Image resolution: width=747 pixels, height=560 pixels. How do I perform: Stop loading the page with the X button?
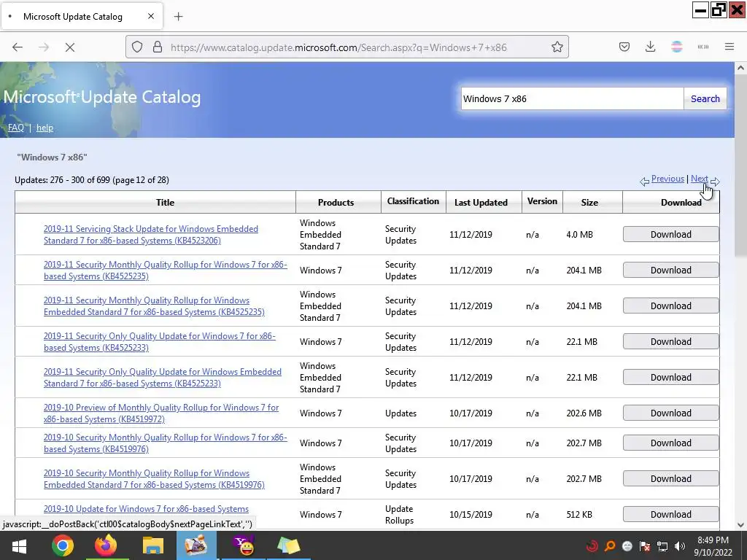(x=69, y=47)
